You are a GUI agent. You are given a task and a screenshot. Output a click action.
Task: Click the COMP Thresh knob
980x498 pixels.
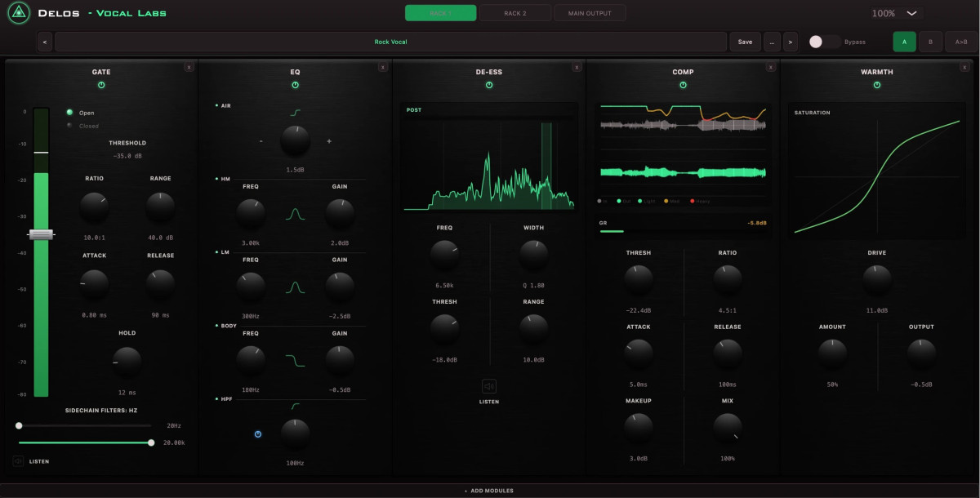[639, 281]
